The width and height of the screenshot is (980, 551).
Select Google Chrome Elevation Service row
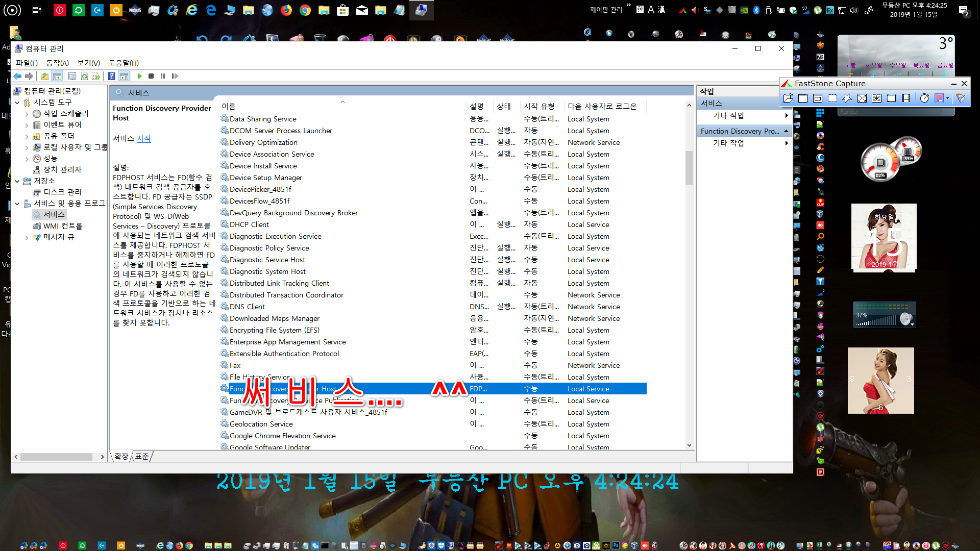pyautogui.click(x=433, y=436)
